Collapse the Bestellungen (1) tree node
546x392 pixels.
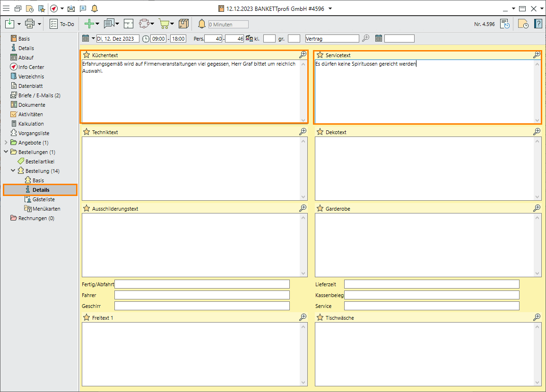pyautogui.click(x=6, y=152)
